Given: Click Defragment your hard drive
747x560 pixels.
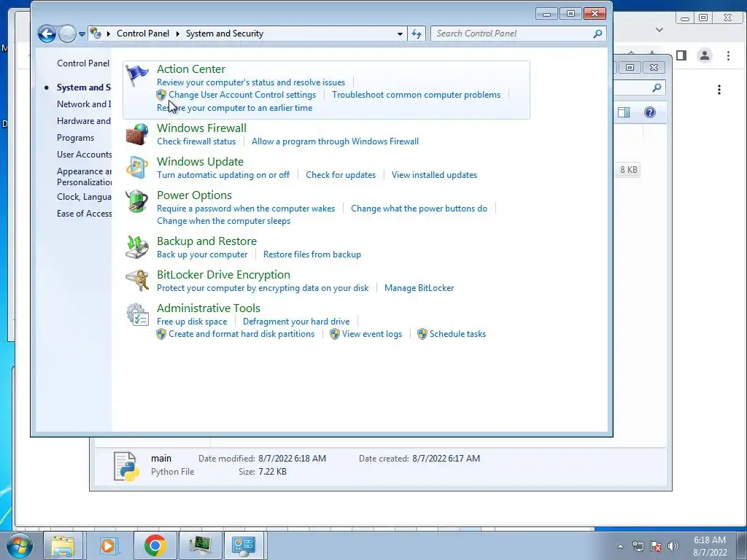Looking at the screenshot, I should tap(296, 322).
